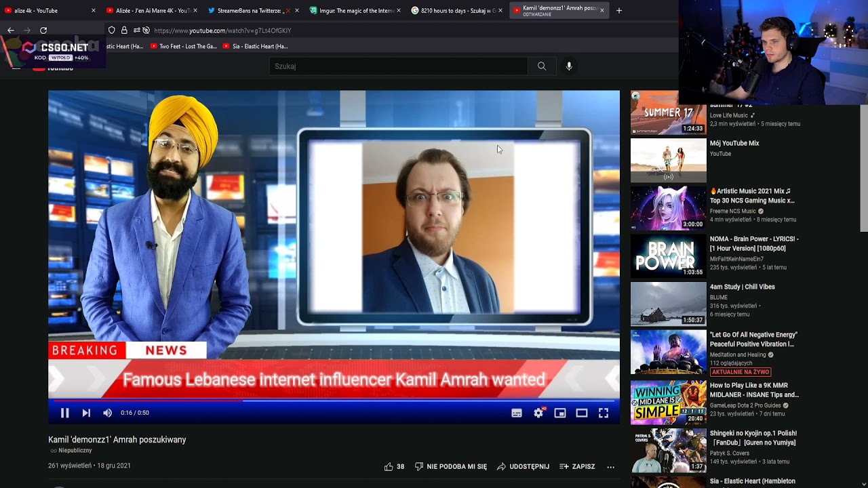
Task: Open Shingeki no Kyojin op.1 Polish video
Action: tap(753, 438)
